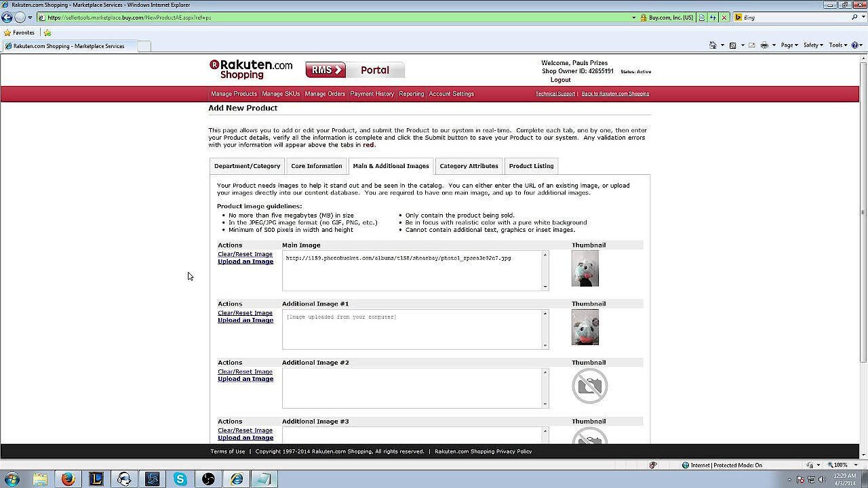Click the Favorites star icon

click(x=7, y=33)
